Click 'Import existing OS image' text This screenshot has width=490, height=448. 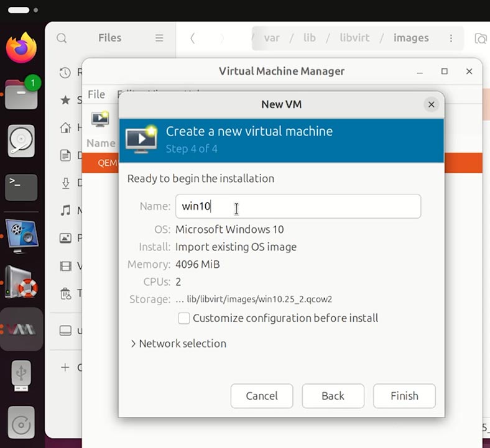pyautogui.click(x=236, y=247)
